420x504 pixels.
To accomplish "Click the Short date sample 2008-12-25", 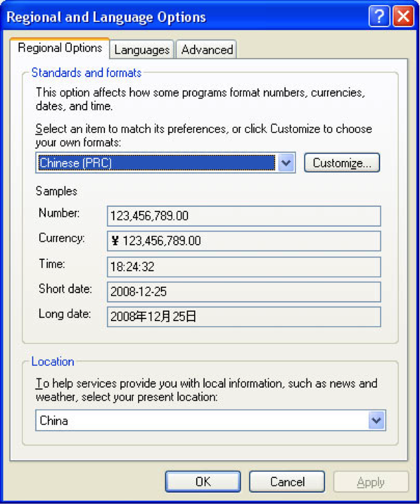I will (243, 292).
